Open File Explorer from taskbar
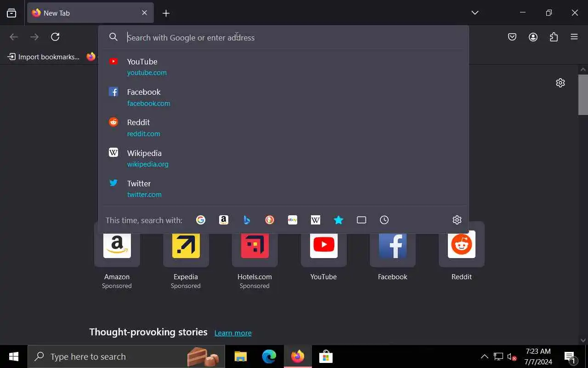 coord(241,356)
